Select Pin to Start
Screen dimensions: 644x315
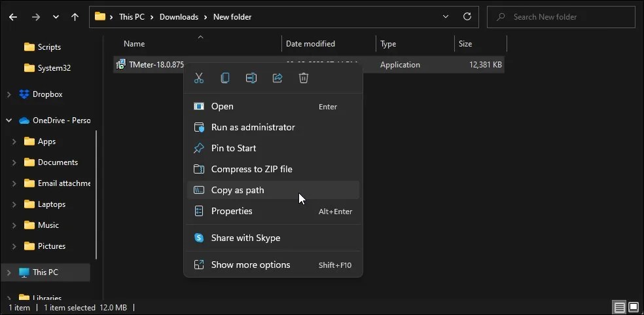pyautogui.click(x=273, y=149)
